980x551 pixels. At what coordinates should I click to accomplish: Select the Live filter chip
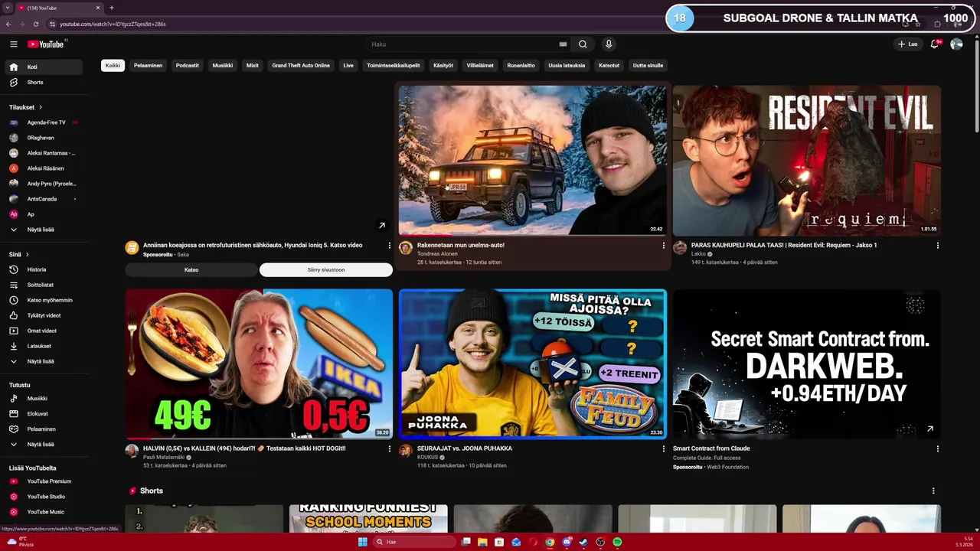click(348, 66)
